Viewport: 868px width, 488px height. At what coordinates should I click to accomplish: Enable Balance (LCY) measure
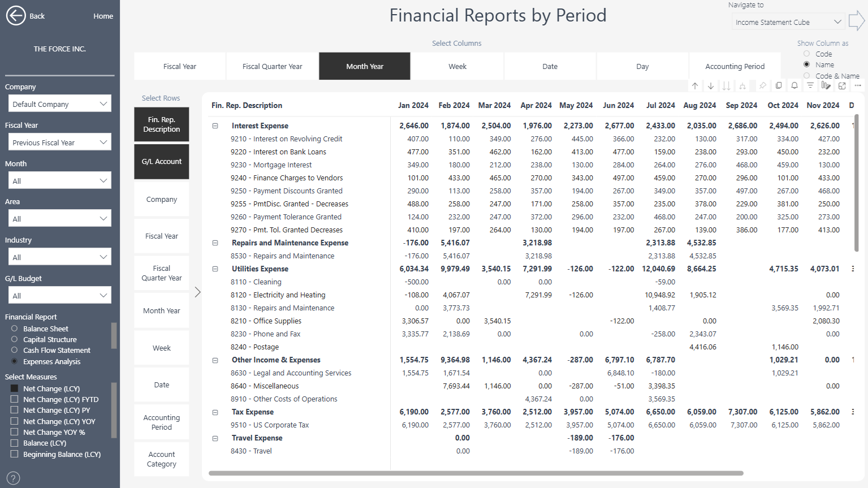pyautogui.click(x=15, y=443)
